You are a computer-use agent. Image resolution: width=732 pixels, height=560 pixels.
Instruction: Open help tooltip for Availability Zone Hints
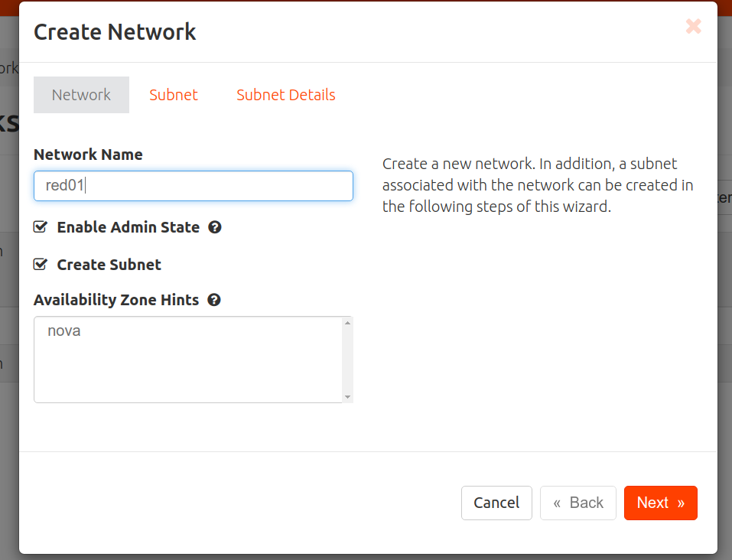tap(214, 300)
